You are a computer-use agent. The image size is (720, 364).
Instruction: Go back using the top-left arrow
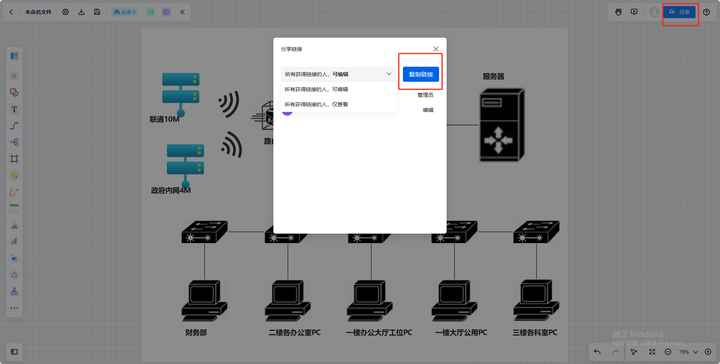click(x=11, y=12)
